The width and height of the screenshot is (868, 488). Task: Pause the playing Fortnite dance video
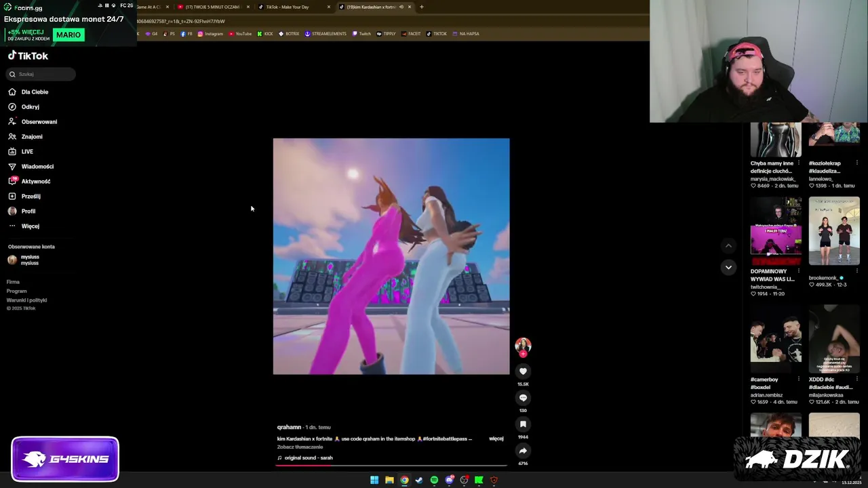coord(391,256)
